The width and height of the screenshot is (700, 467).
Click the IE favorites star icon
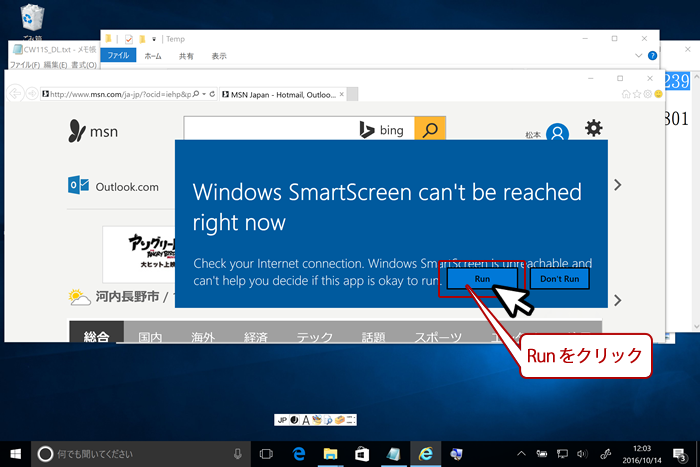tap(637, 94)
